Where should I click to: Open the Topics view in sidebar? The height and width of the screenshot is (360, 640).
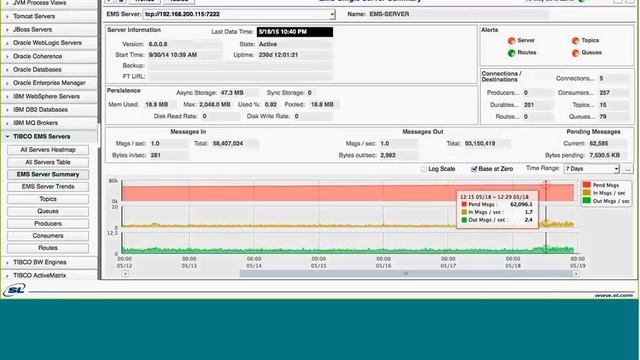tap(48, 199)
